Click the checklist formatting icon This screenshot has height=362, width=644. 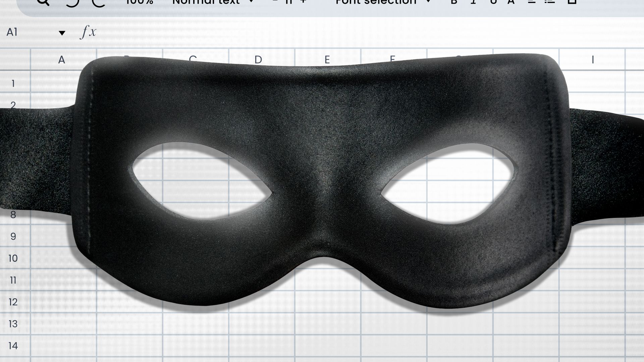(x=550, y=3)
